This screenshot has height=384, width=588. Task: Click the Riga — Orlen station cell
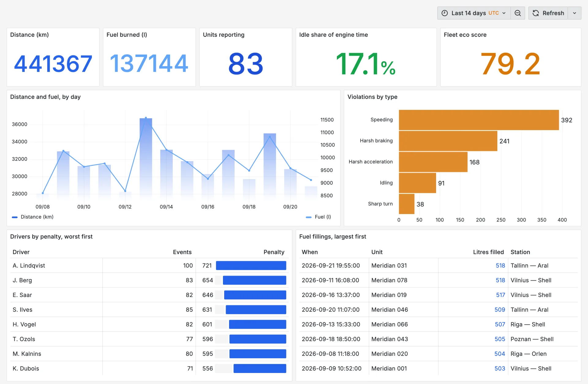click(543, 354)
